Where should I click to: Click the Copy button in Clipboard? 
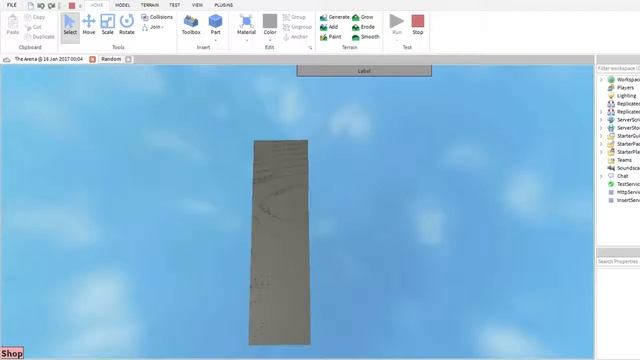tap(35, 17)
